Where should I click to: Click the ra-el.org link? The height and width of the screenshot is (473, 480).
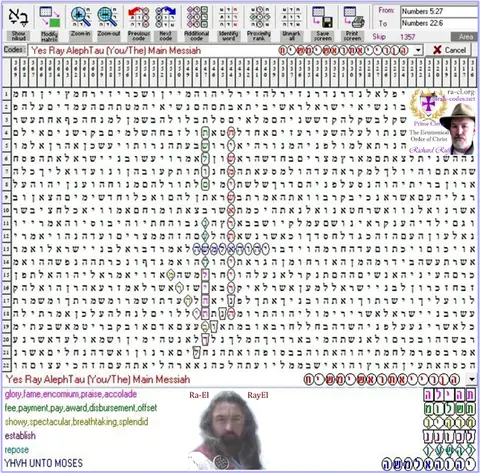[x=461, y=92]
